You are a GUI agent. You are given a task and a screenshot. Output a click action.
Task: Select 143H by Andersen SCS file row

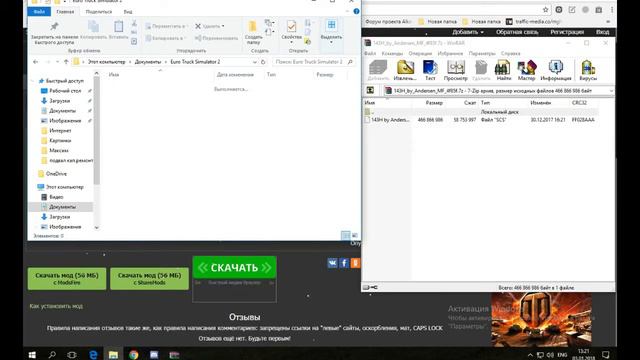pyautogui.click(x=480, y=120)
